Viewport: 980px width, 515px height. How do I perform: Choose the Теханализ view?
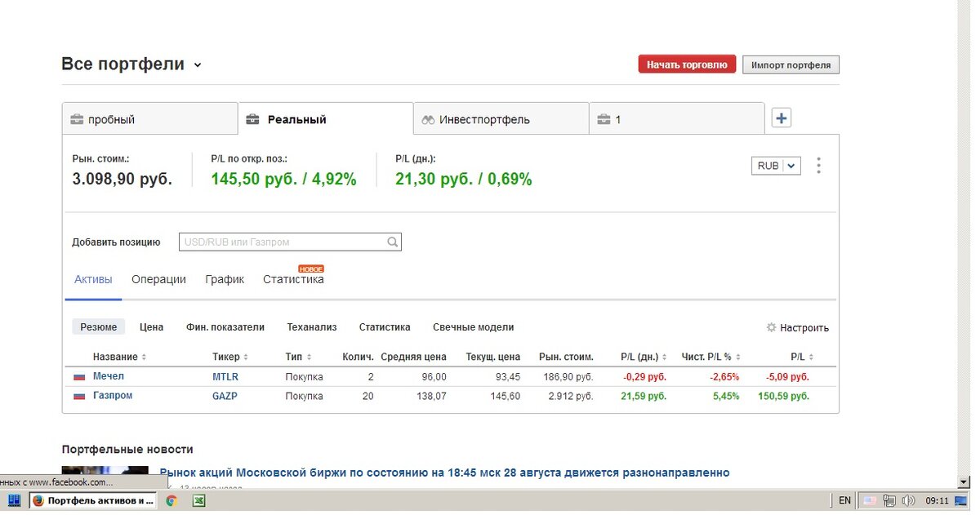(x=312, y=326)
